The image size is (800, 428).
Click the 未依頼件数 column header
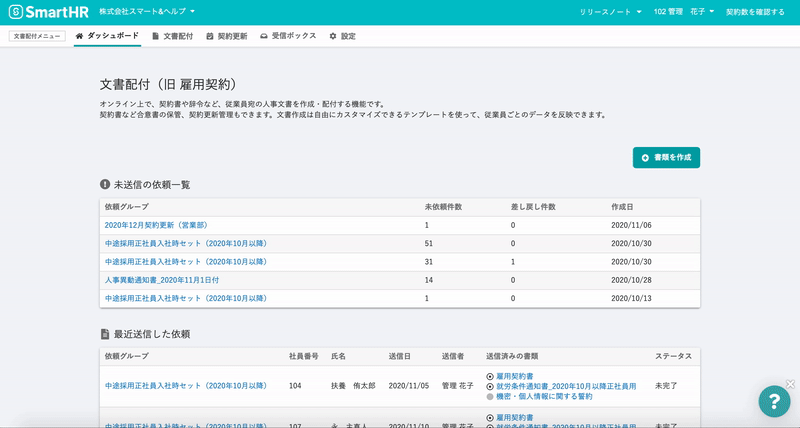(443, 207)
